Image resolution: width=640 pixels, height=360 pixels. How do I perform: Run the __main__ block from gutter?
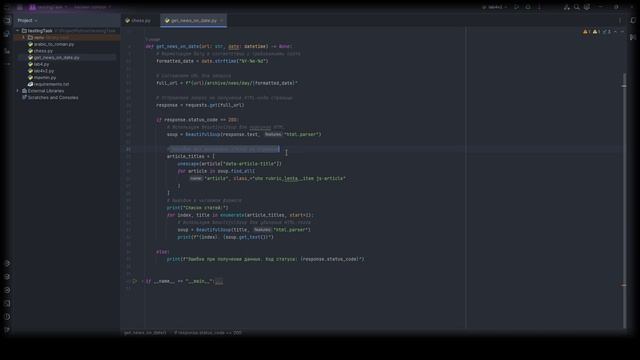coord(135,281)
